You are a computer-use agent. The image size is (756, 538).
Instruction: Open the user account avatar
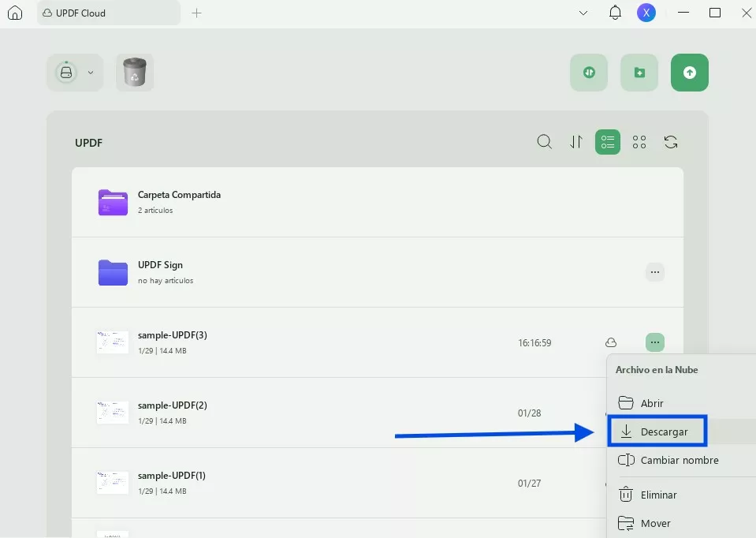[646, 13]
